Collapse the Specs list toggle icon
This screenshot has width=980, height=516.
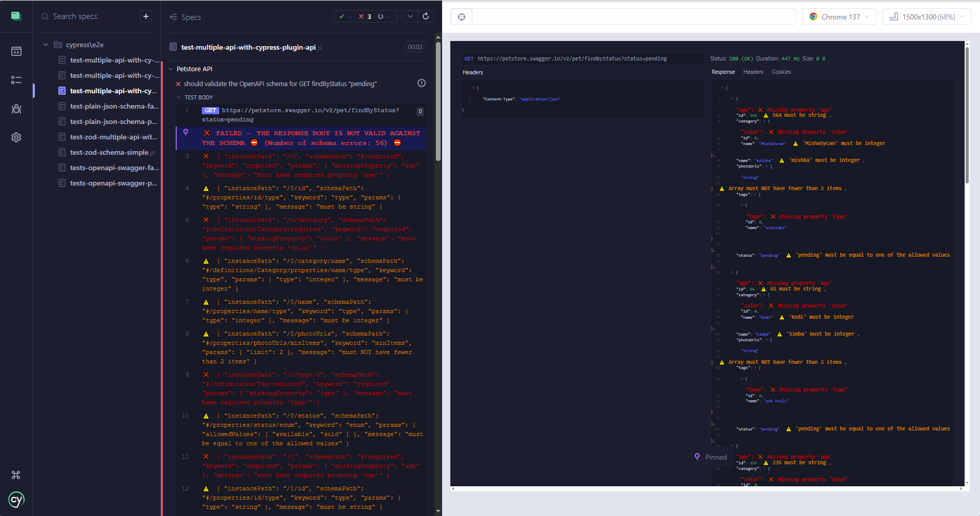click(x=173, y=17)
